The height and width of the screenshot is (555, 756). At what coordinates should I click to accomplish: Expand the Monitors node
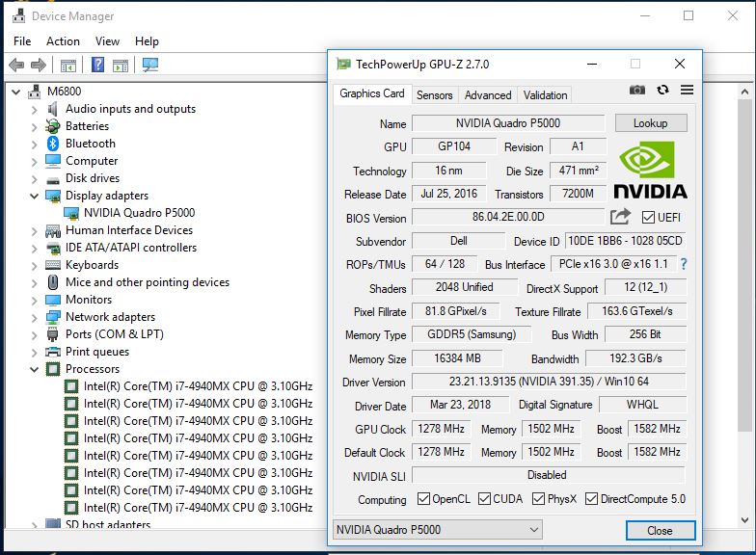35,301
